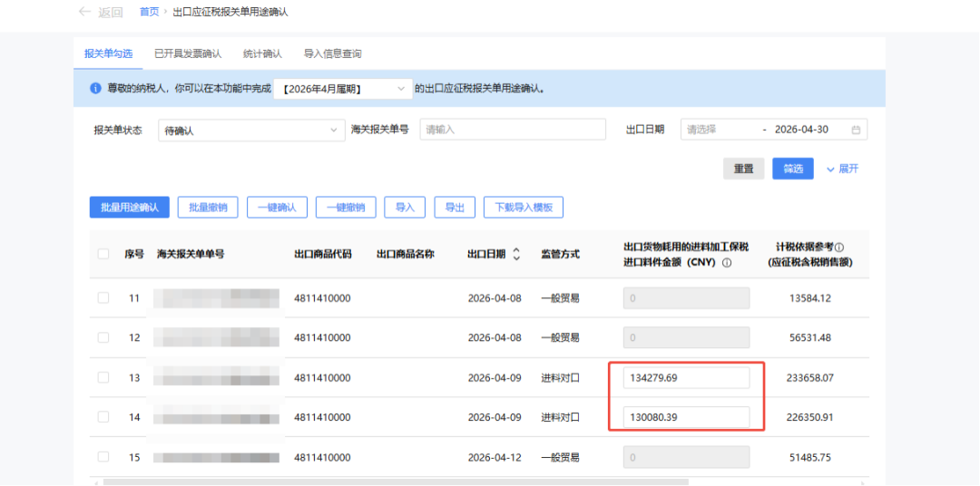
Task: Open the 报关单状态 dropdown showing 待确认
Action: coord(251,131)
